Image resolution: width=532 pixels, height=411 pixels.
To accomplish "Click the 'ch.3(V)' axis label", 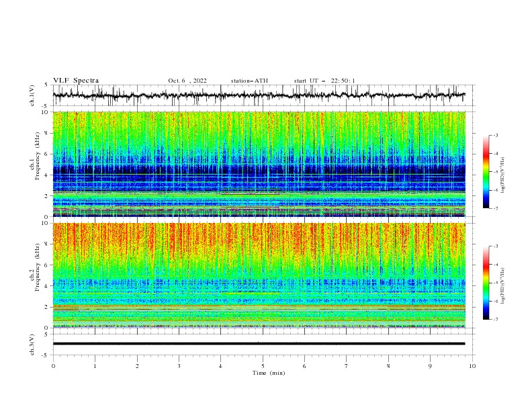I will 32,345.
